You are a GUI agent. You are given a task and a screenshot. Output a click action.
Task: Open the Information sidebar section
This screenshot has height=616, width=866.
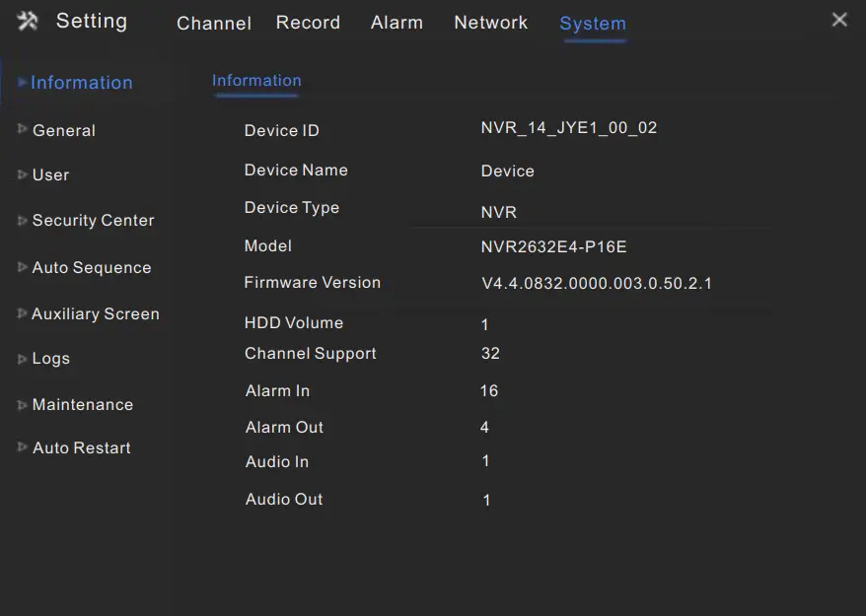click(x=82, y=83)
